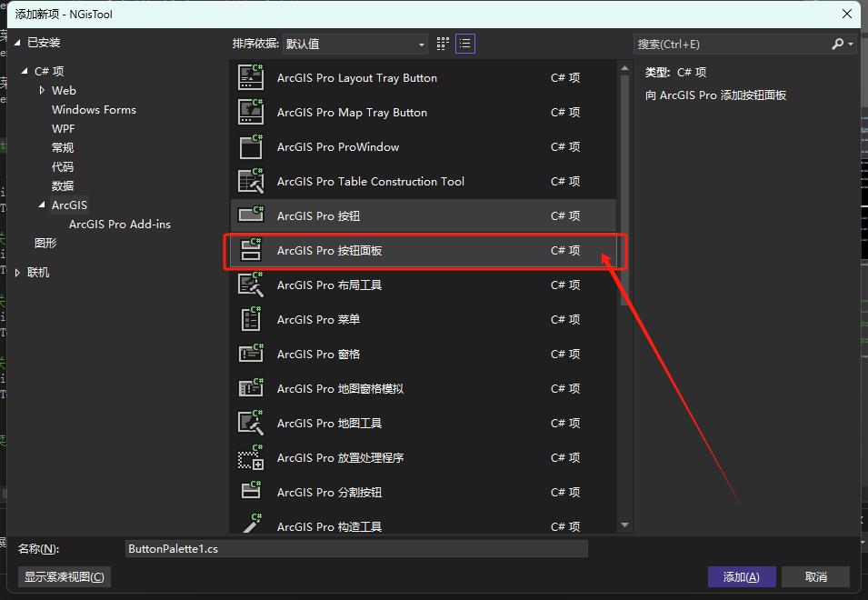Select the ArcGIS category label

pos(69,205)
